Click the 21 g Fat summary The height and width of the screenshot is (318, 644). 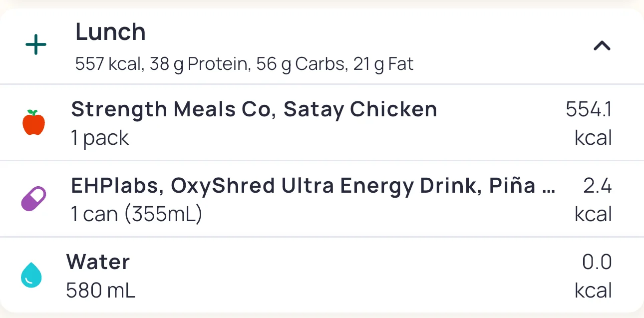pyautogui.click(x=383, y=64)
